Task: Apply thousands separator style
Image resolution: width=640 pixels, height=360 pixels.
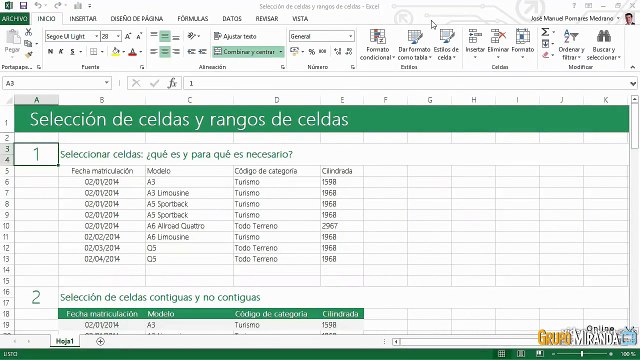Action: point(322,51)
